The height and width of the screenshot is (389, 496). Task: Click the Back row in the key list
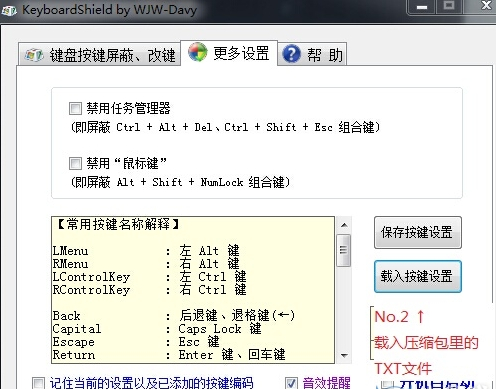(x=174, y=316)
